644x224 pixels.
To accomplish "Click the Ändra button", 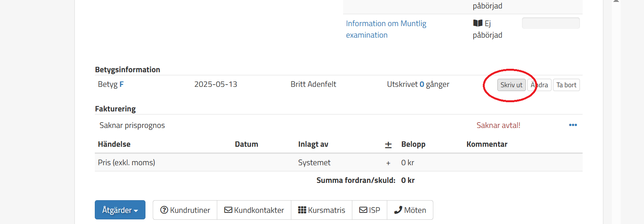I will pyautogui.click(x=539, y=85).
